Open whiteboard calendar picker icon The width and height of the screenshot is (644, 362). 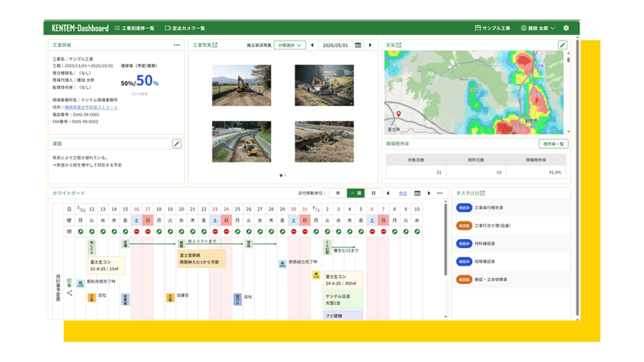[x=418, y=193]
